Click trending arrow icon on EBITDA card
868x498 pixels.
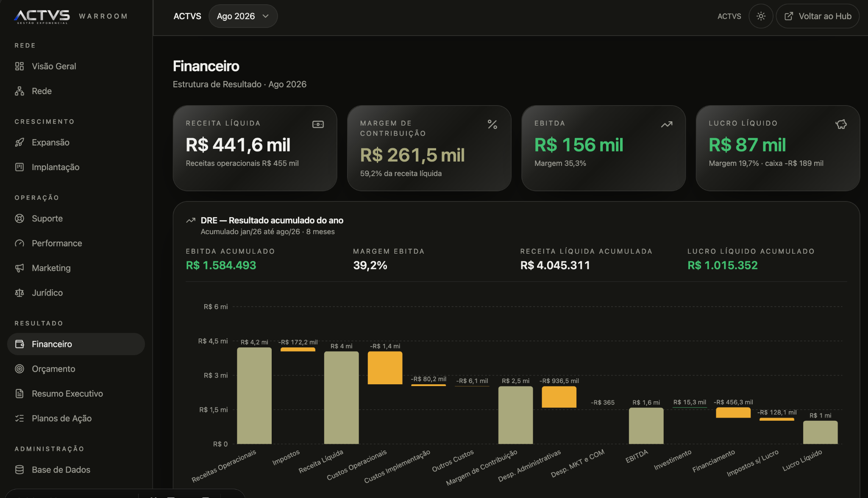[667, 124]
